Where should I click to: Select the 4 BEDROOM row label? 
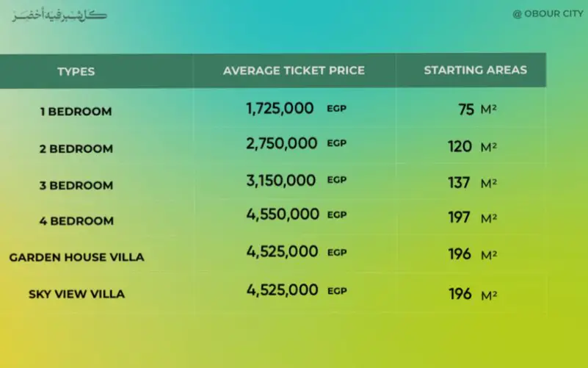[x=76, y=220]
